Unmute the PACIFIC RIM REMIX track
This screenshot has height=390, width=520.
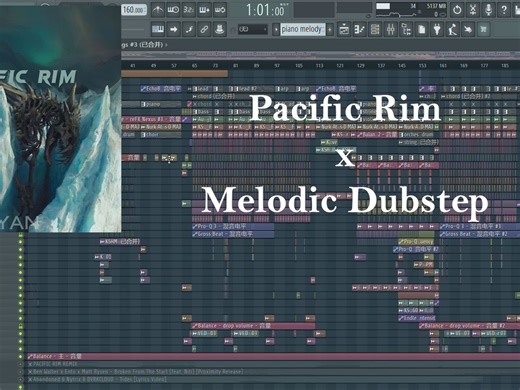point(21,364)
